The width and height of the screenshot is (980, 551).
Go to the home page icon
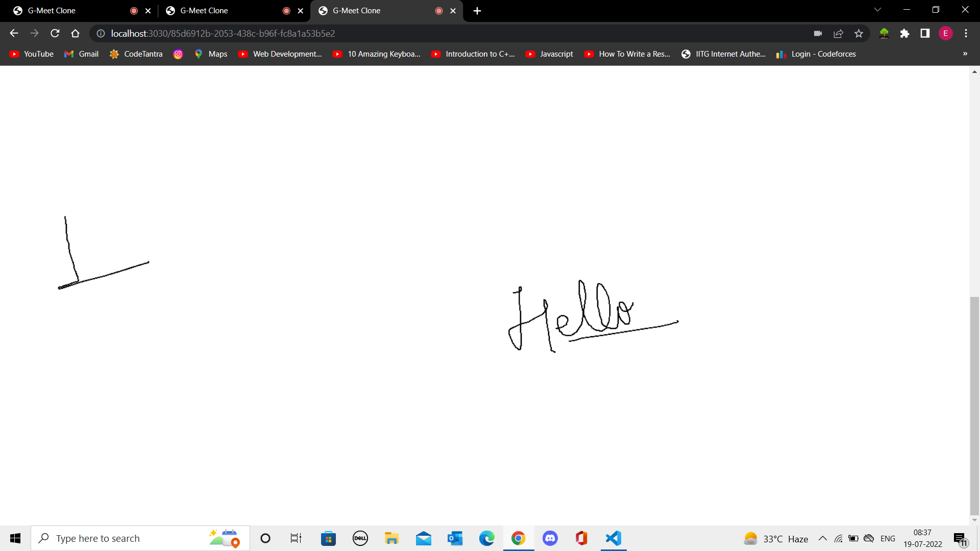[x=76, y=34]
